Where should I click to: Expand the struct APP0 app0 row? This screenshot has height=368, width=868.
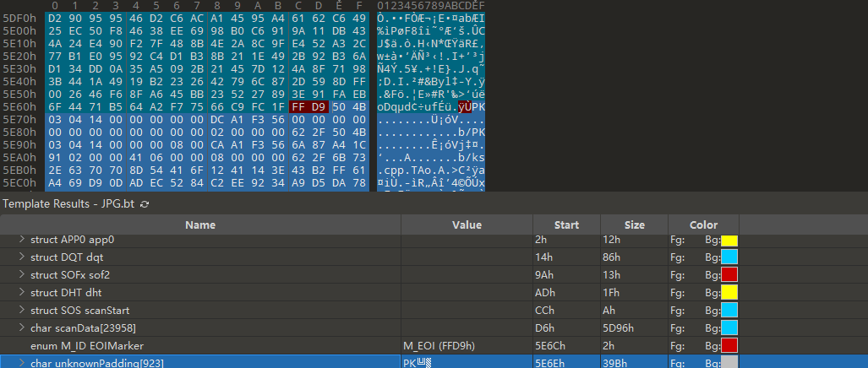tap(22, 240)
